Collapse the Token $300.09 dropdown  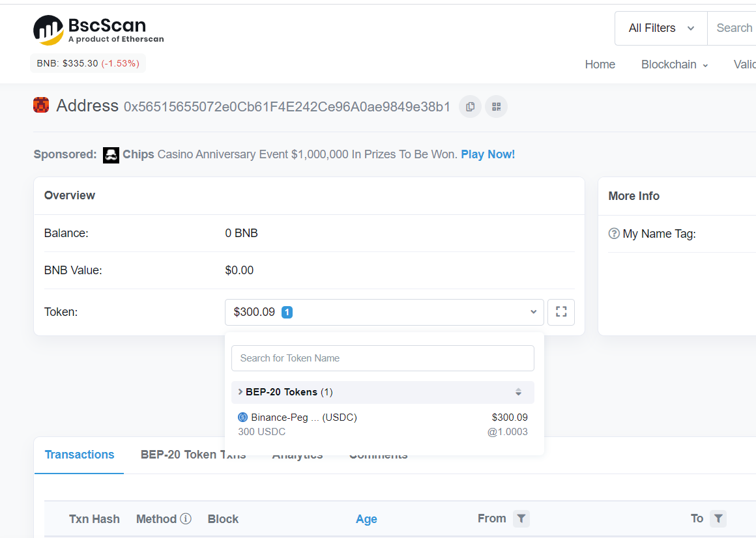coord(385,312)
